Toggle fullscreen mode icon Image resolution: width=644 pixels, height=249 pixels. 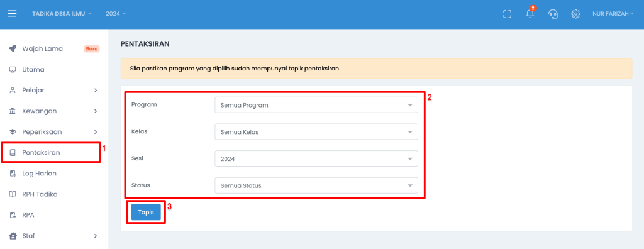(508, 14)
